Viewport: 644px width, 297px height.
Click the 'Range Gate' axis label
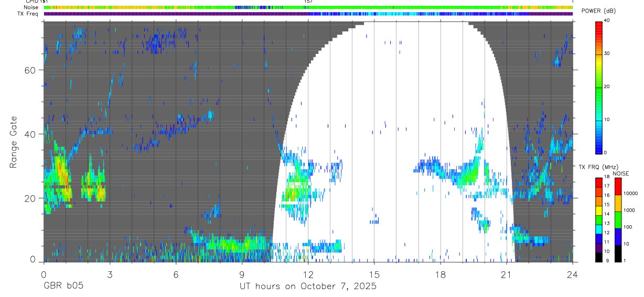coord(14,142)
